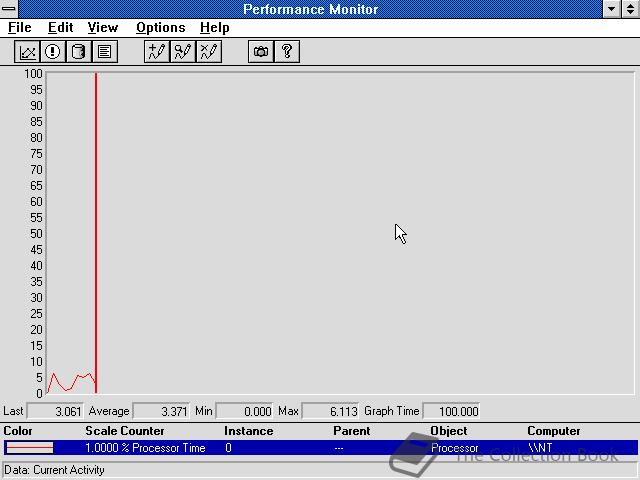Image resolution: width=640 pixels, height=480 pixels.
Task: Click the Computer column header
Action: tap(553, 431)
